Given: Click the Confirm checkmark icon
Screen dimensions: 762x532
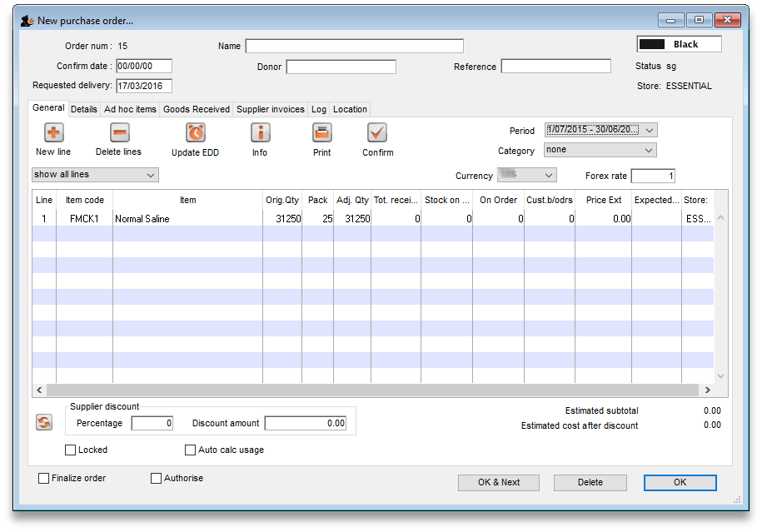Looking at the screenshot, I should point(377,132).
